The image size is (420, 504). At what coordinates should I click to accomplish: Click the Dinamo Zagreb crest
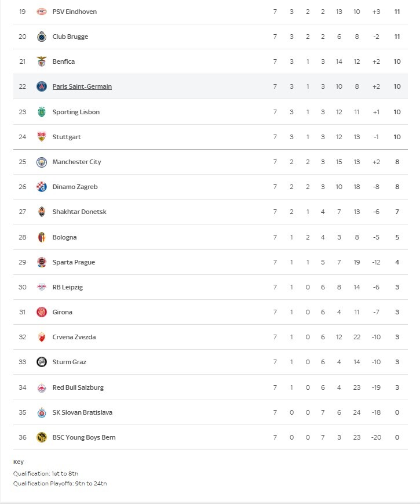(42, 187)
